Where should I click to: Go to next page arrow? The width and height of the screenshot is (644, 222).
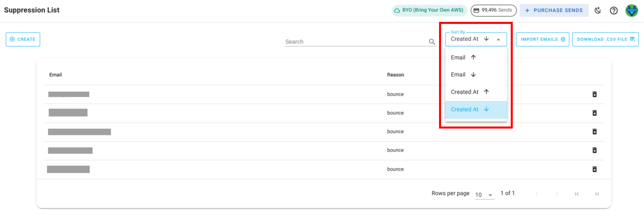pyautogui.click(x=557, y=194)
